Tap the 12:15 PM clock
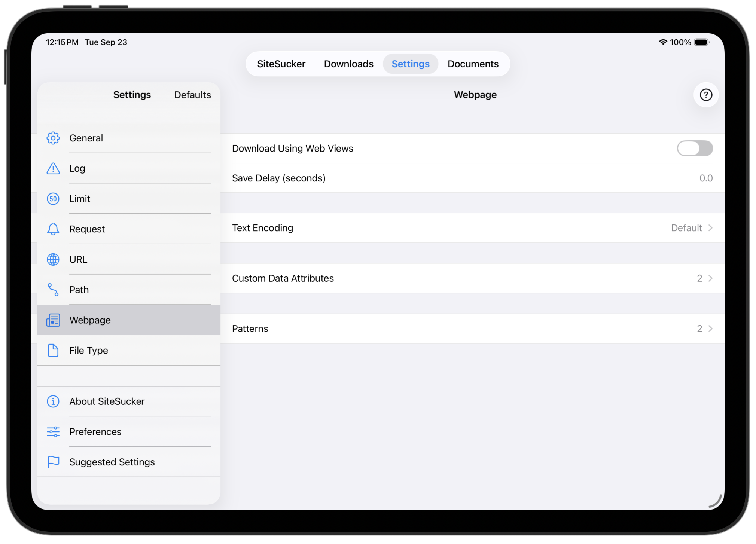756x544 pixels. (62, 42)
